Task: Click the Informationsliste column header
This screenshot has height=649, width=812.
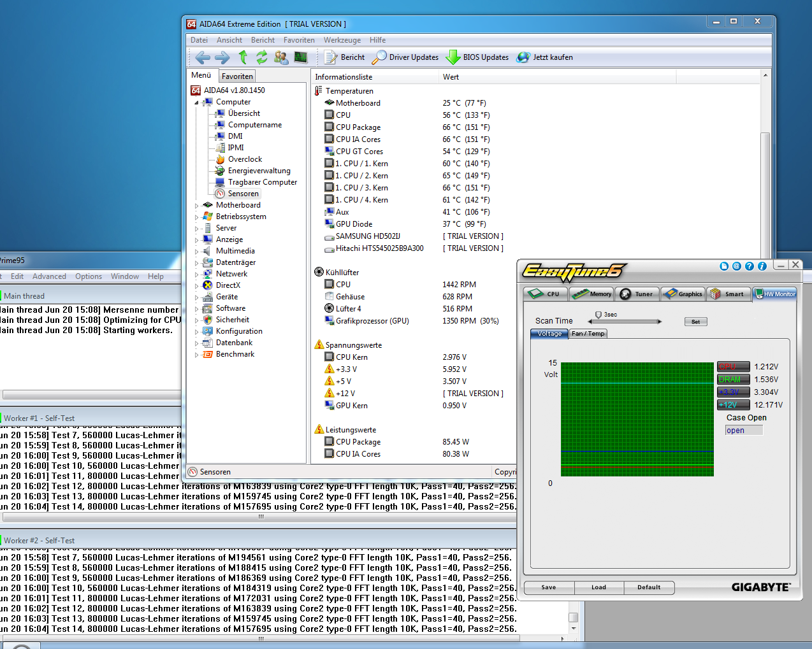Action: (x=375, y=77)
